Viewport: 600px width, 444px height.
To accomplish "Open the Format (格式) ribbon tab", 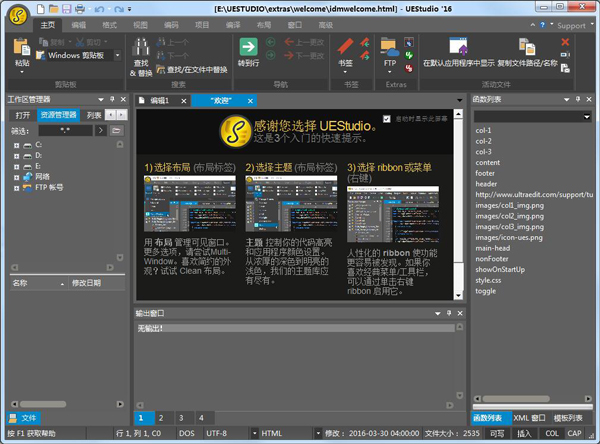I will coord(109,25).
